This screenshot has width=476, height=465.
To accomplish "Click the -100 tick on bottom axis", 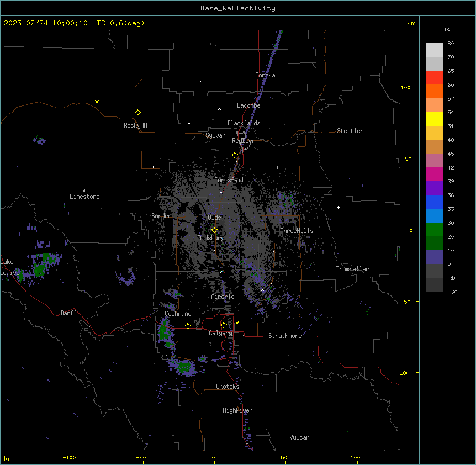I will (69, 457).
